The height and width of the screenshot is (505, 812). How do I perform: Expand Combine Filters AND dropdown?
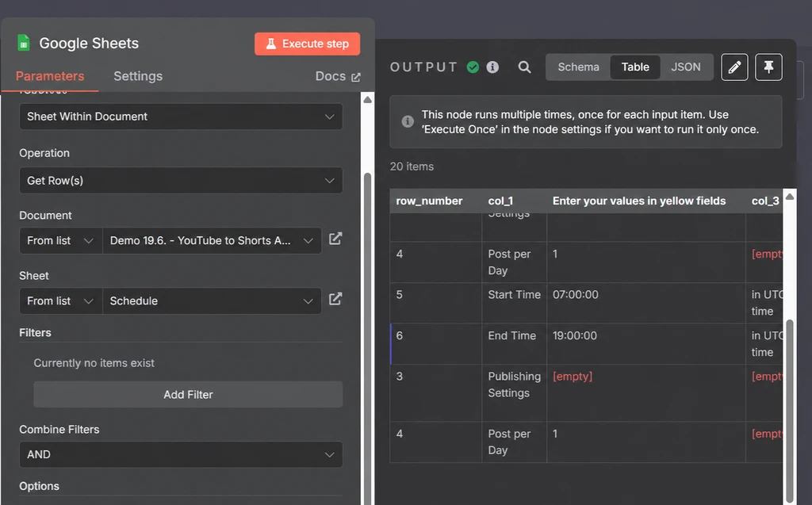click(x=181, y=454)
